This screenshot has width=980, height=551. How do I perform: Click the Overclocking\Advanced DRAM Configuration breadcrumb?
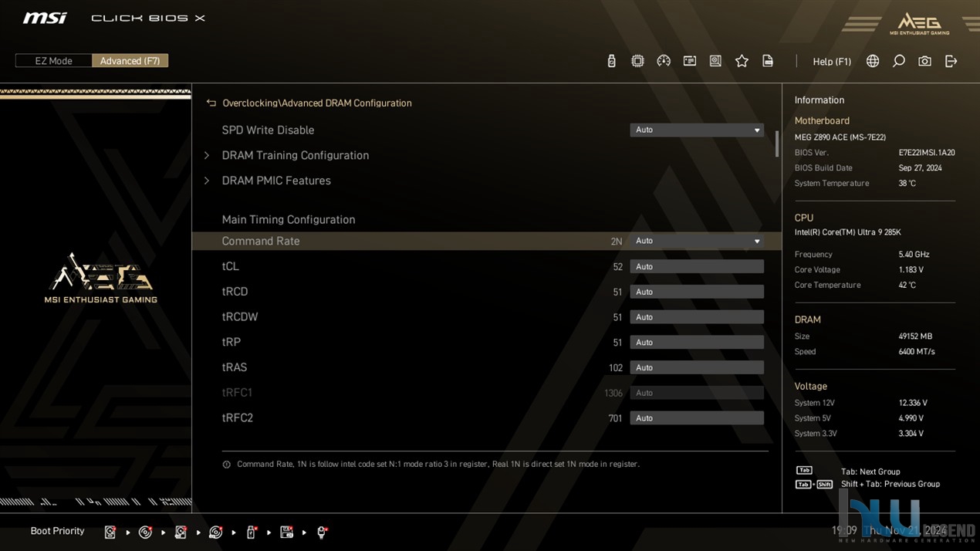[317, 103]
